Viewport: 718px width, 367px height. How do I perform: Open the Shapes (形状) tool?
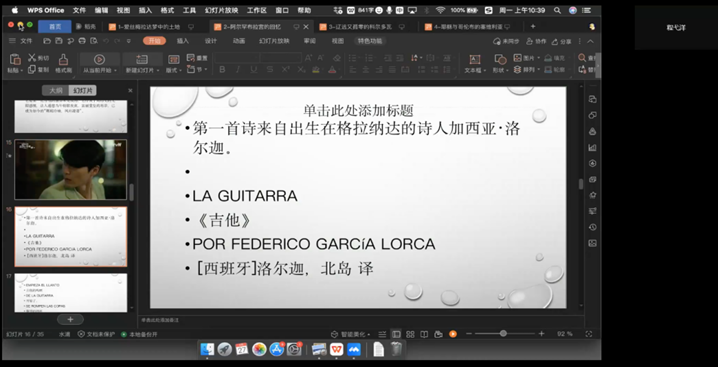point(500,64)
